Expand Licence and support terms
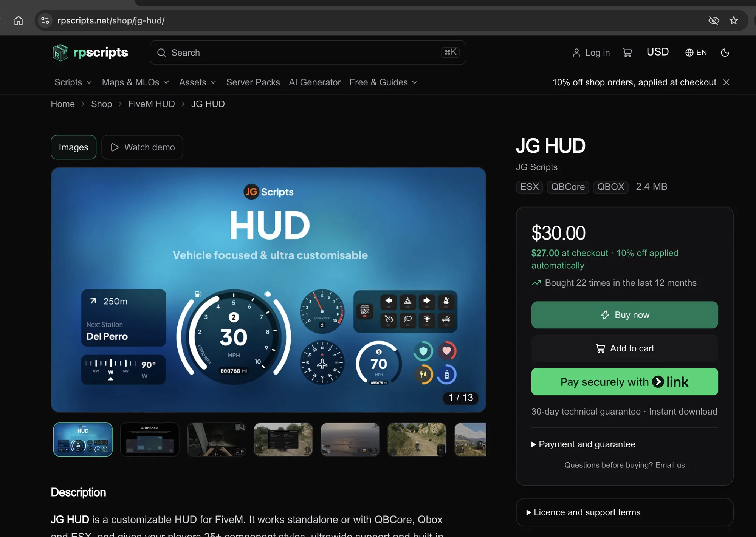The image size is (756, 537). 624,512
